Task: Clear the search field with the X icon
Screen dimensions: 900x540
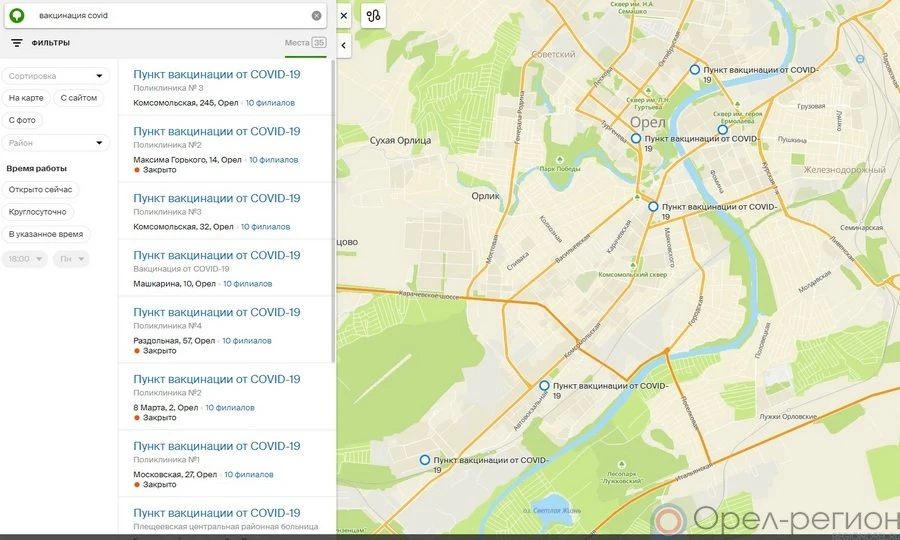Action: 317,16
